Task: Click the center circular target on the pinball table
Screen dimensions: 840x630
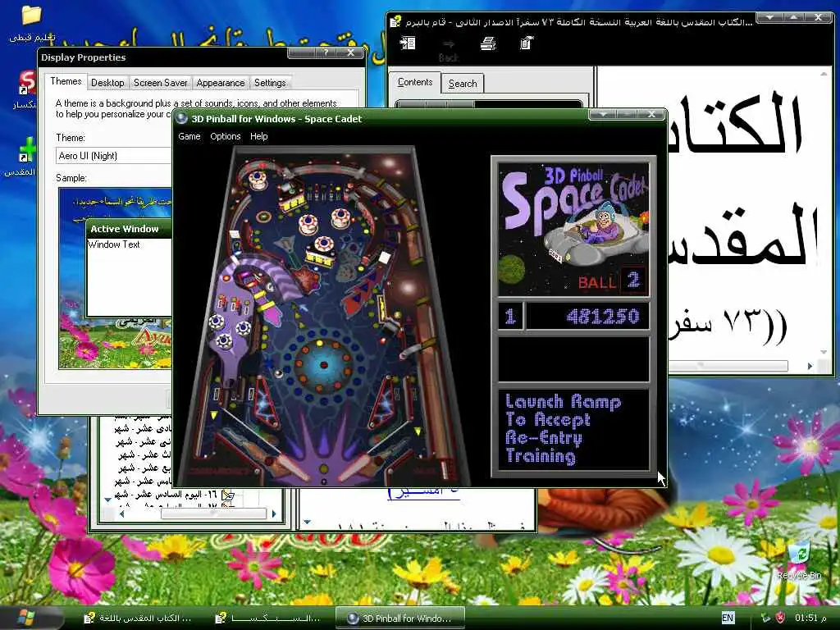Action: 323,365
